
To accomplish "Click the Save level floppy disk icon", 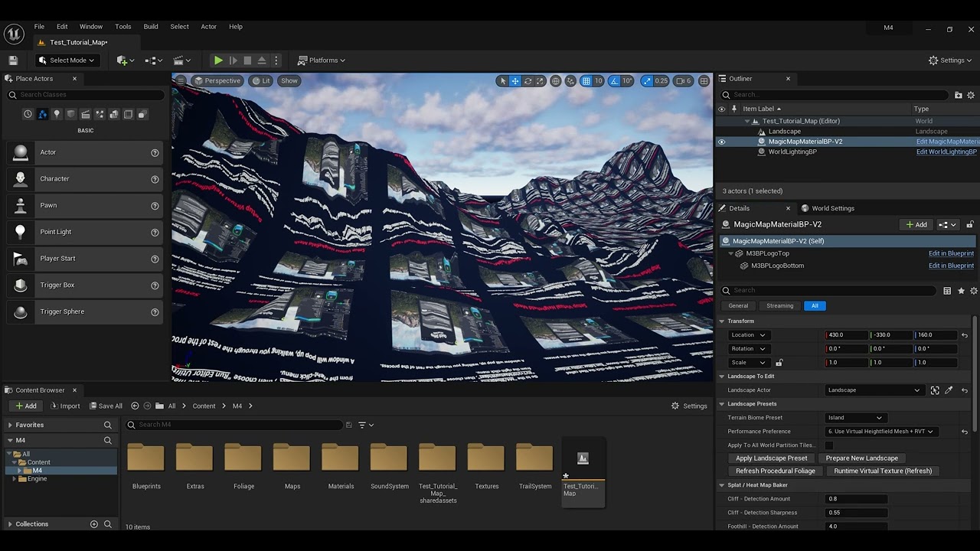I will pos(13,60).
